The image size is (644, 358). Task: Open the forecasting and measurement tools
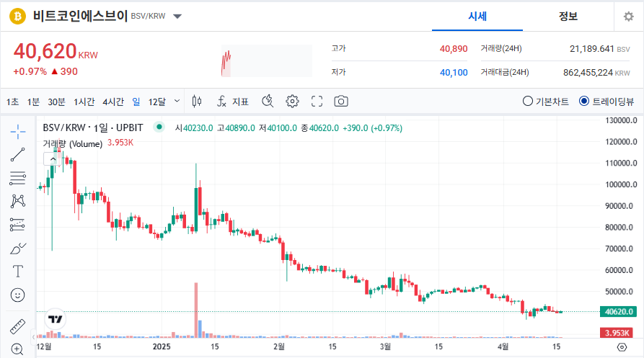[x=17, y=224]
